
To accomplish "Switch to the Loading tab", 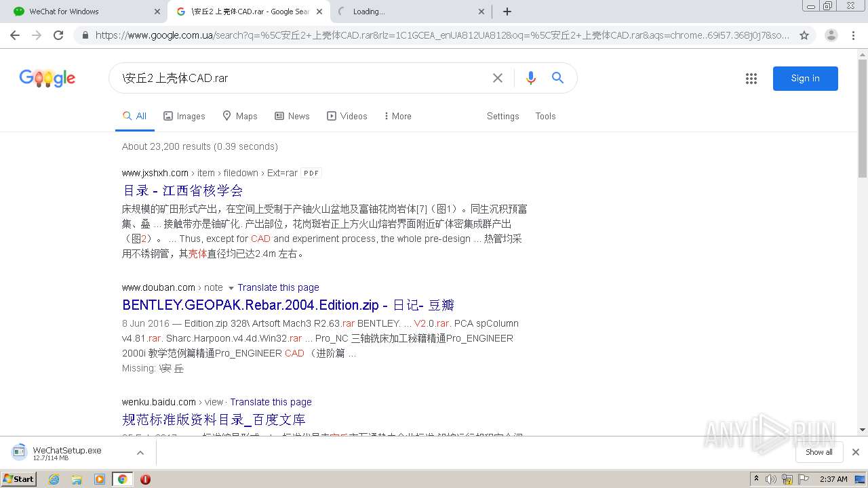I will [410, 12].
